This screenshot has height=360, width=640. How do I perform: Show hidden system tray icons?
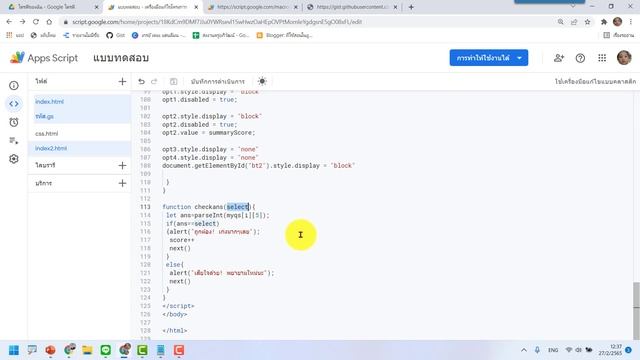pos(524,350)
